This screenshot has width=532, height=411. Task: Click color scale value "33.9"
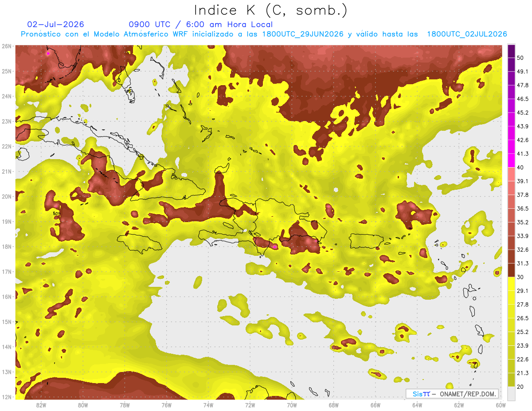523,236
